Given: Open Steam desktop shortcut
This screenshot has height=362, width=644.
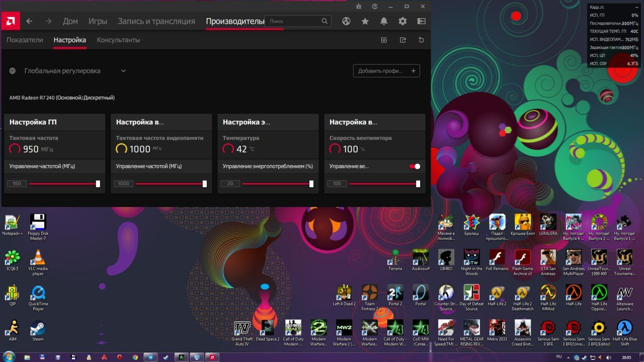Looking at the screenshot, I should [38, 331].
